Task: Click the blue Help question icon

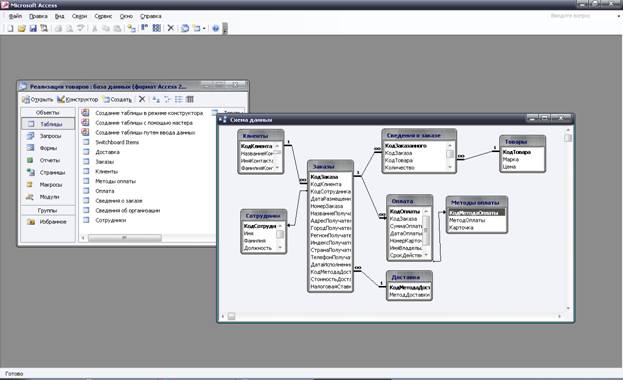Action: [215, 28]
